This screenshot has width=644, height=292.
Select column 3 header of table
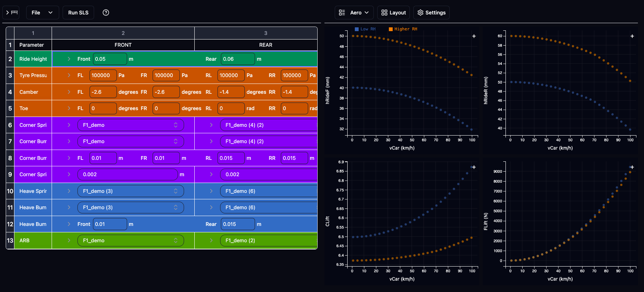(266, 33)
